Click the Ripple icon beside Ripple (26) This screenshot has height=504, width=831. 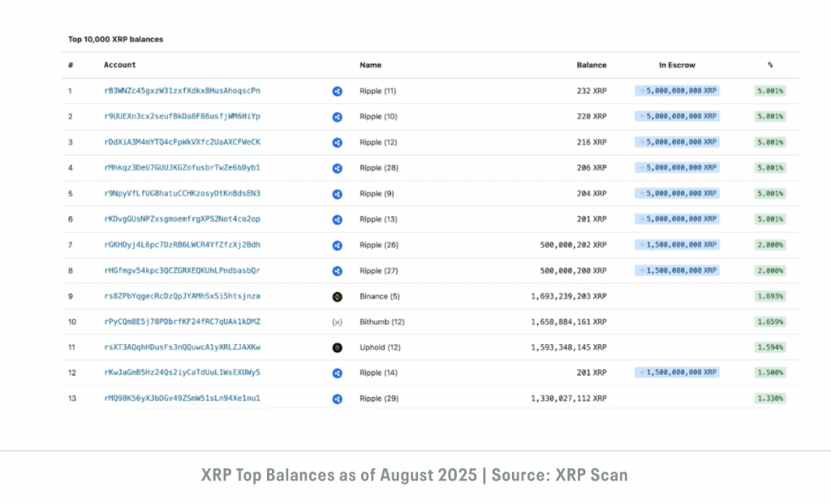[x=337, y=245]
